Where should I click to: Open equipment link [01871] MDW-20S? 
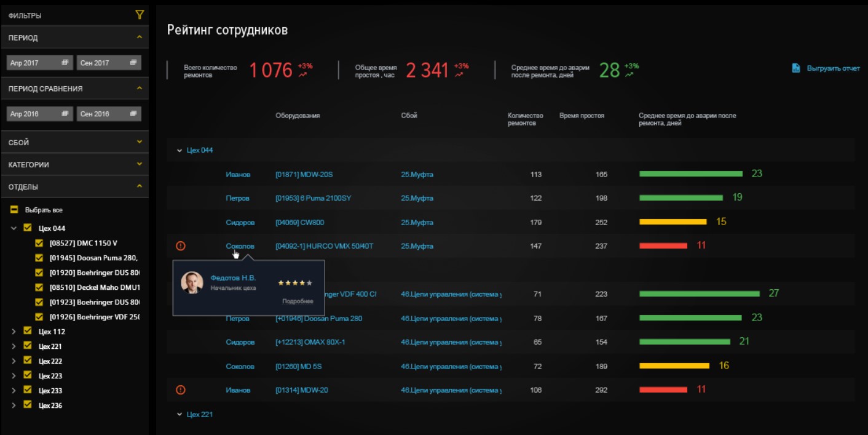tap(304, 175)
